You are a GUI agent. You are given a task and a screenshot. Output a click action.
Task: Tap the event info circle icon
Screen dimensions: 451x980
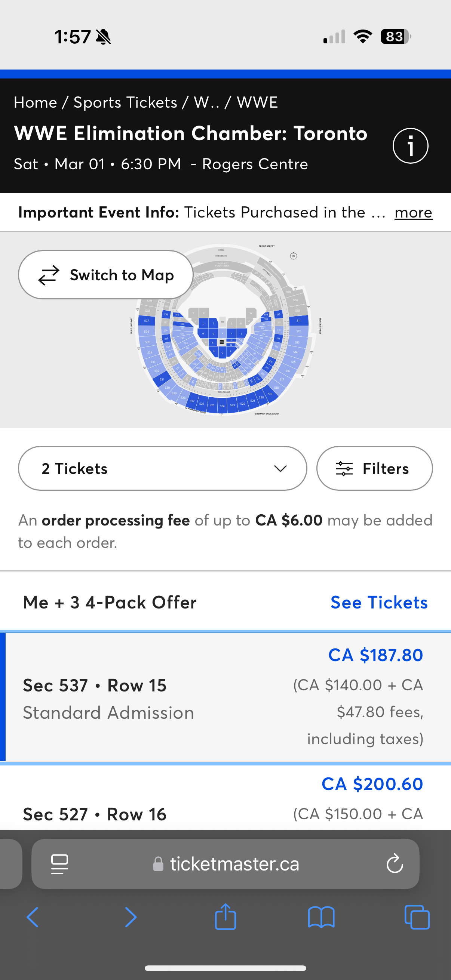click(x=410, y=146)
